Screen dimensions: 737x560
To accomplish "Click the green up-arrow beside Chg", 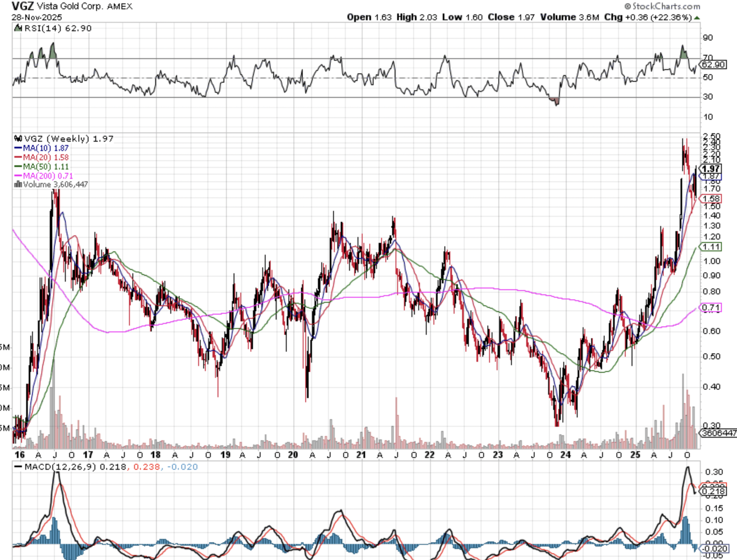I will point(697,18).
